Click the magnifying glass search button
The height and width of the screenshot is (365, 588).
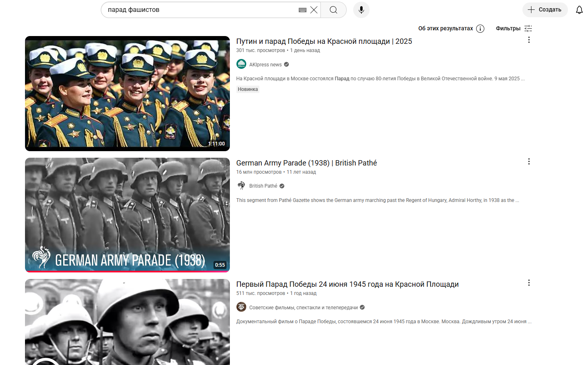(x=334, y=10)
